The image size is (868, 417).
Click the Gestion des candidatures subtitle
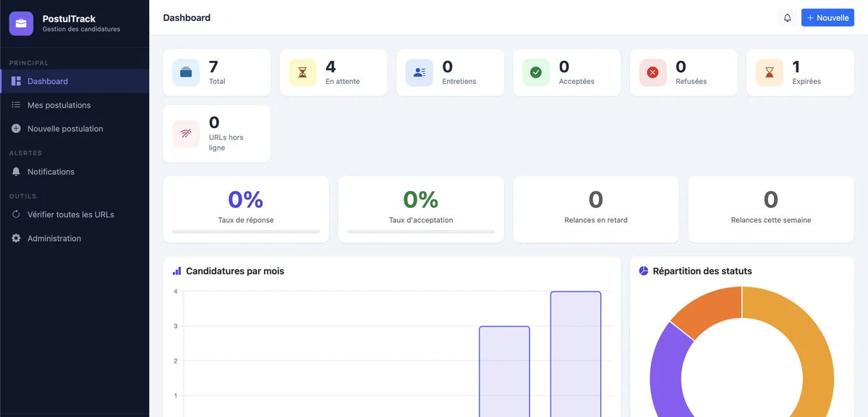[81, 30]
